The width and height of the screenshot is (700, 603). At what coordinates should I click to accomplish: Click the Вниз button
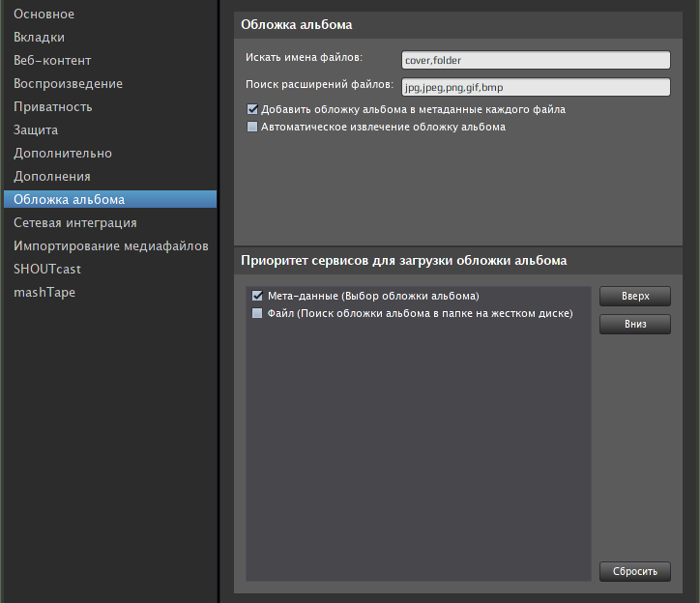(635, 324)
